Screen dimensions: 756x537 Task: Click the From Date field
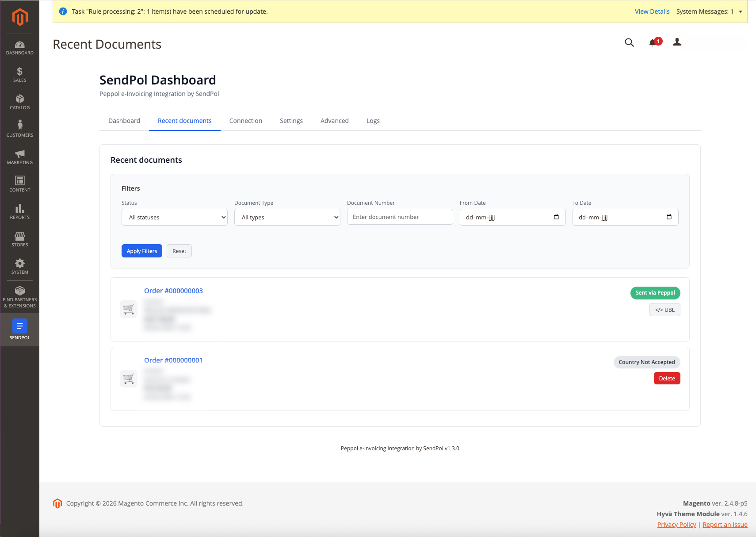[513, 217]
